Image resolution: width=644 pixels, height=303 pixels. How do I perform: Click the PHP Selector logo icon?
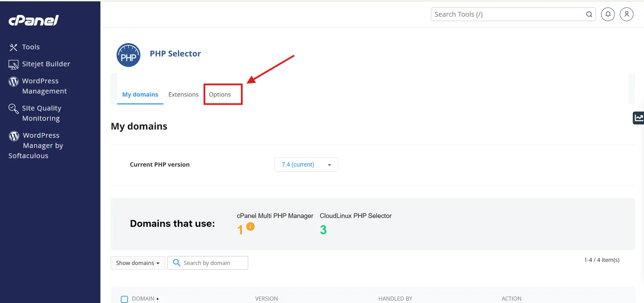pos(128,55)
